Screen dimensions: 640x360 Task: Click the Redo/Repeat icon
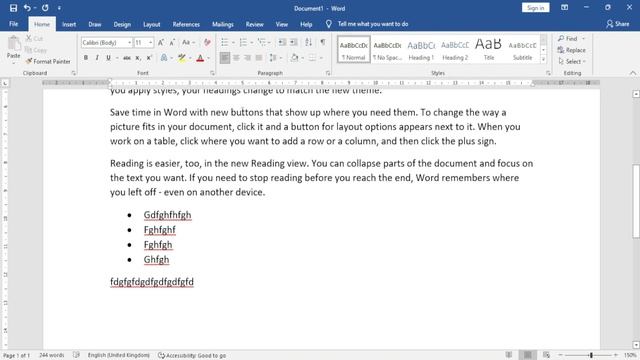pyautogui.click(x=45, y=8)
